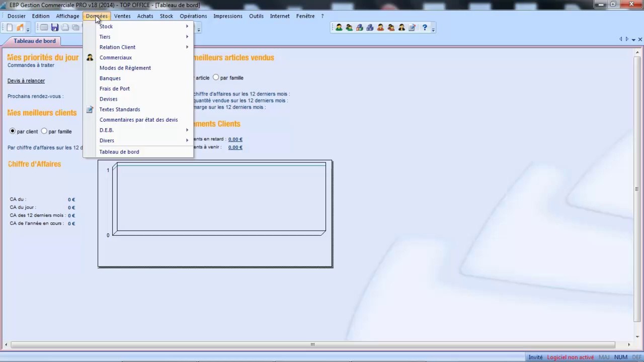Viewport: 644px width, 362px height.
Task: Click the 'Logiciel non activé' status bar text
Action: pyautogui.click(x=571, y=357)
